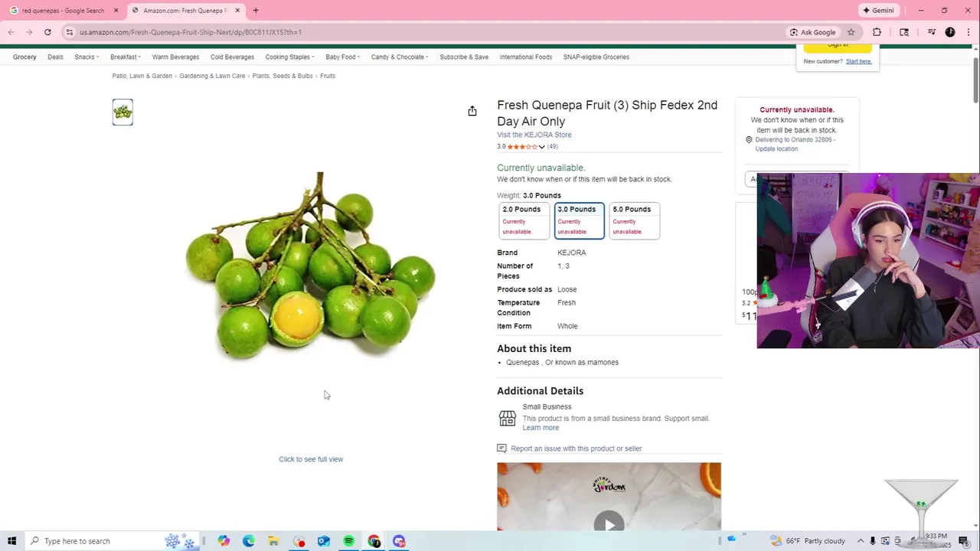Click Report an issue with this product

tap(576, 448)
